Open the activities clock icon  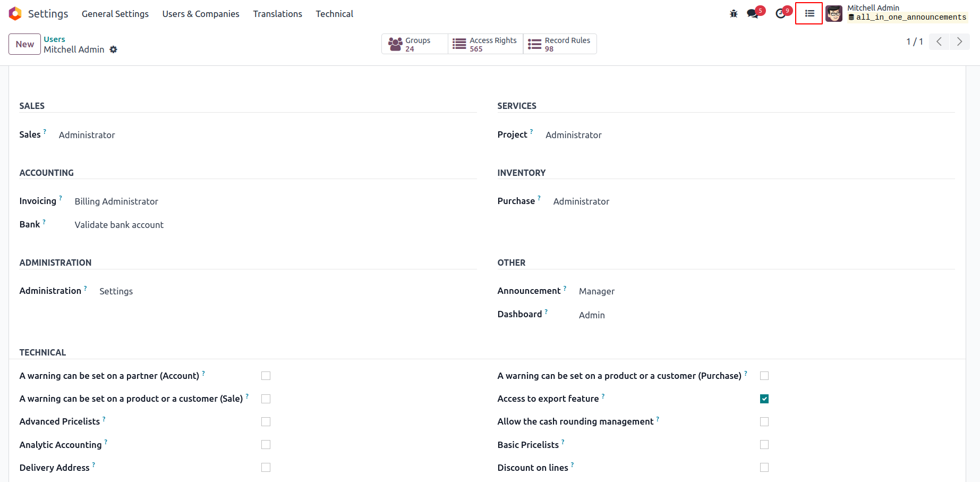coord(780,14)
